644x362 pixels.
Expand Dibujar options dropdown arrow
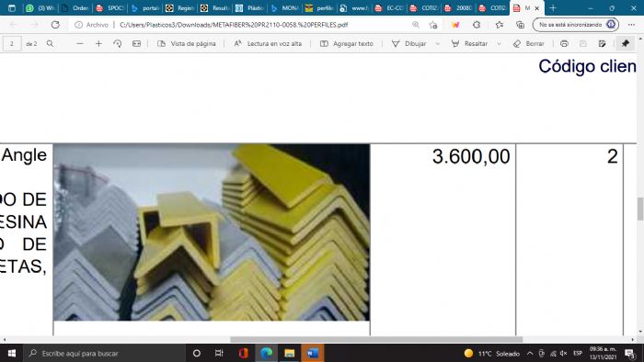(x=437, y=43)
